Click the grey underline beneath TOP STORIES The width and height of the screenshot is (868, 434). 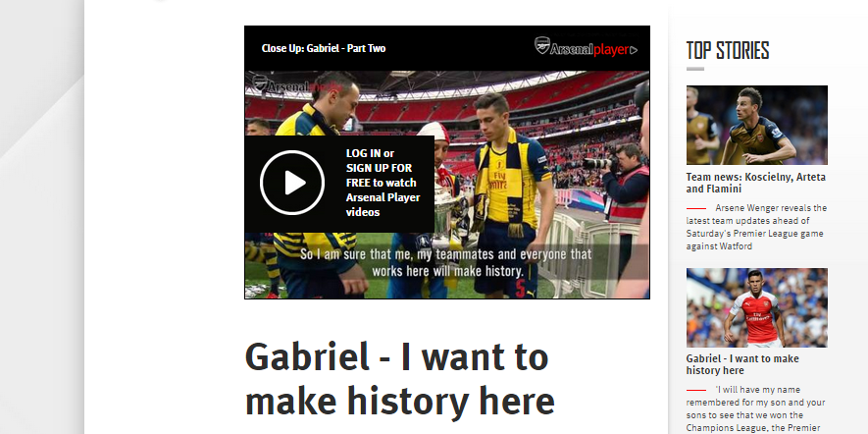click(x=694, y=69)
